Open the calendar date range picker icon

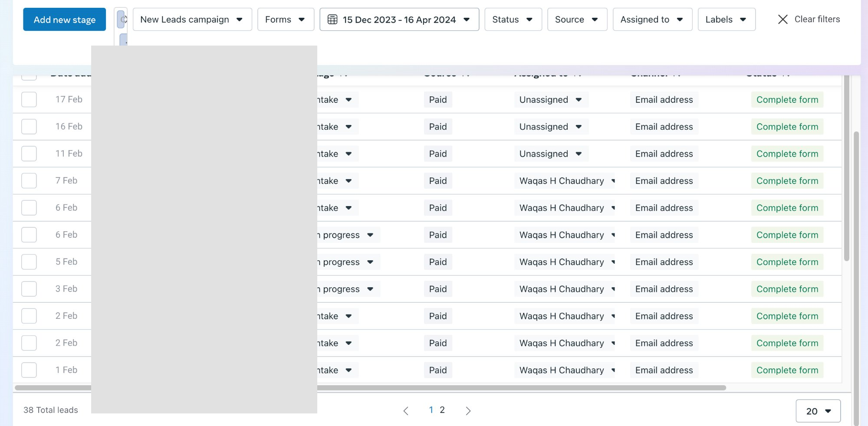[x=332, y=20]
